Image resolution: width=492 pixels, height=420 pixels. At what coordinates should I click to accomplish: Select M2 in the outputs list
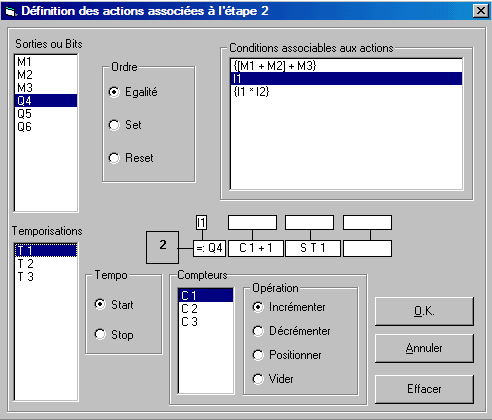(x=46, y=75)
